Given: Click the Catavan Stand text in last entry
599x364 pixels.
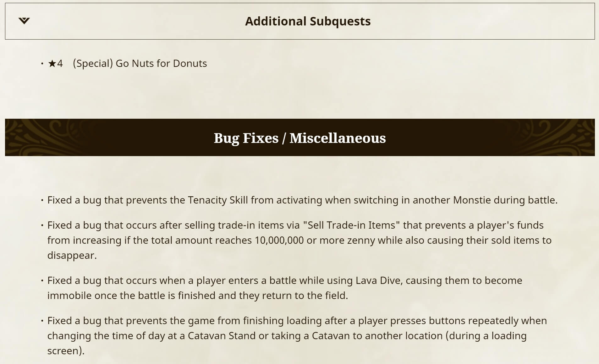Looking at the screenshot, I should 222,336.
